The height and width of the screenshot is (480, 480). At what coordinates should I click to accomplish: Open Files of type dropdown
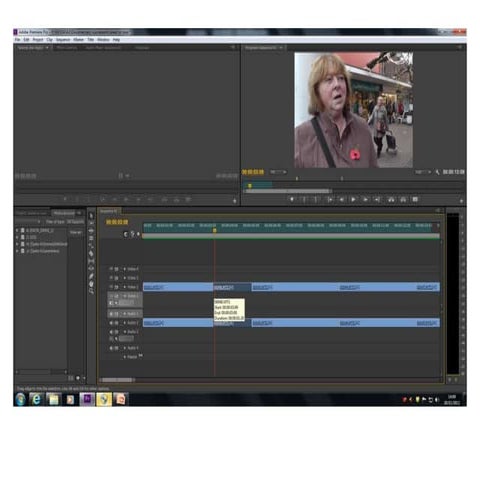point(75,222)
